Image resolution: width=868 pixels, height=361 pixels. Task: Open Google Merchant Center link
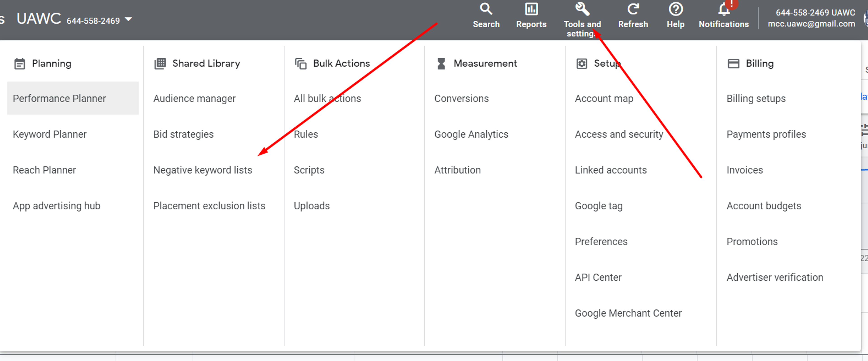pyautogui.click(x=628, y=313)
